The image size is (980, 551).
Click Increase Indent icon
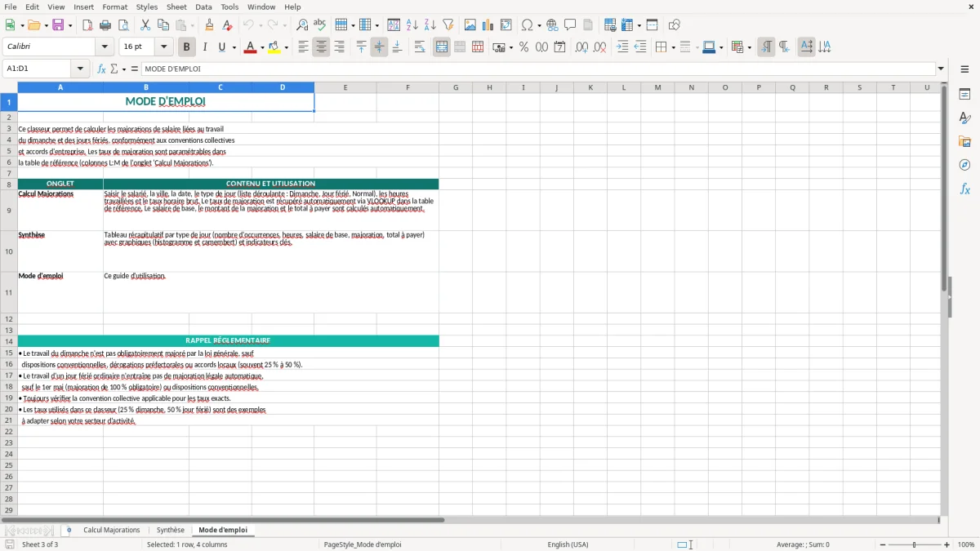click(622, 47)
